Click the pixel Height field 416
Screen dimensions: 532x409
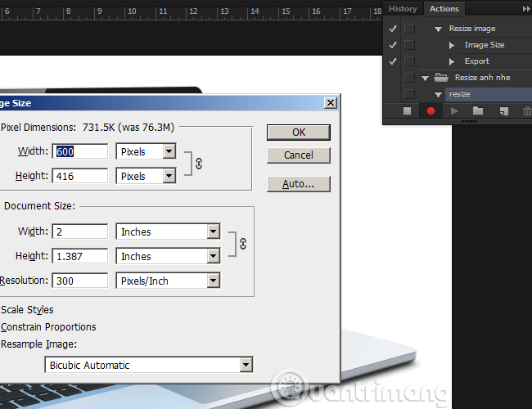[x=80, y=176]
